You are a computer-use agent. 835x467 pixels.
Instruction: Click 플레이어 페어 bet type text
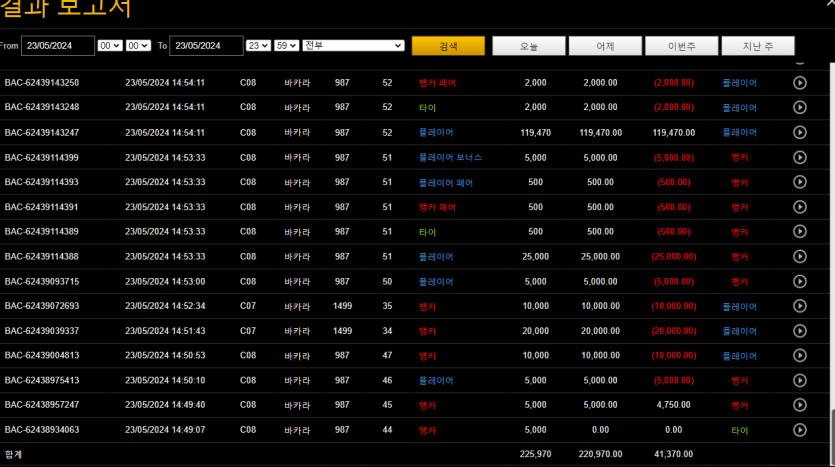point(446,183)
